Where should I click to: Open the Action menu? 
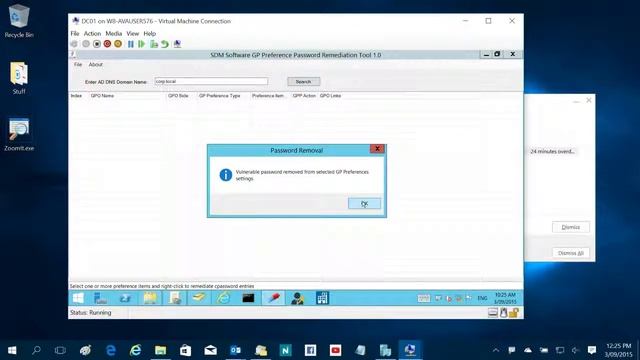coord(92,33)
